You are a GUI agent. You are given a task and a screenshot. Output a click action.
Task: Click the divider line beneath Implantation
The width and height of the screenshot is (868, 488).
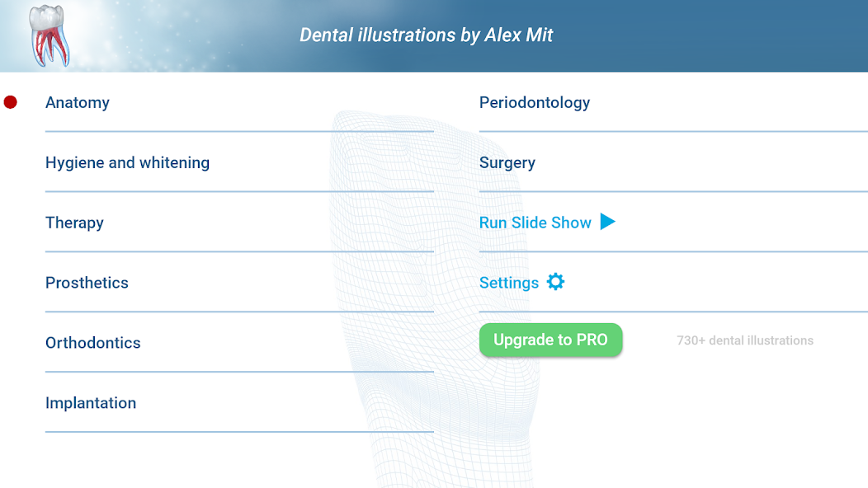pos(239,432)
